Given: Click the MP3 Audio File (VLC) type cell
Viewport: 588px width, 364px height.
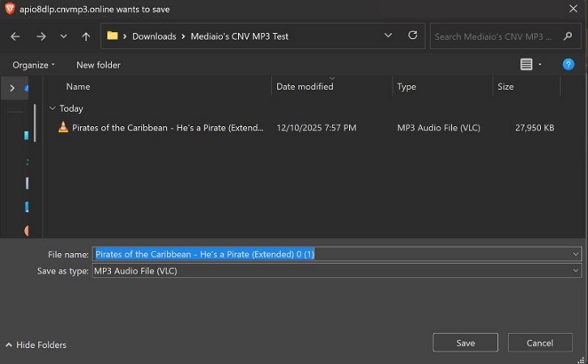Looking at the screenshot, I should [438, 128].
